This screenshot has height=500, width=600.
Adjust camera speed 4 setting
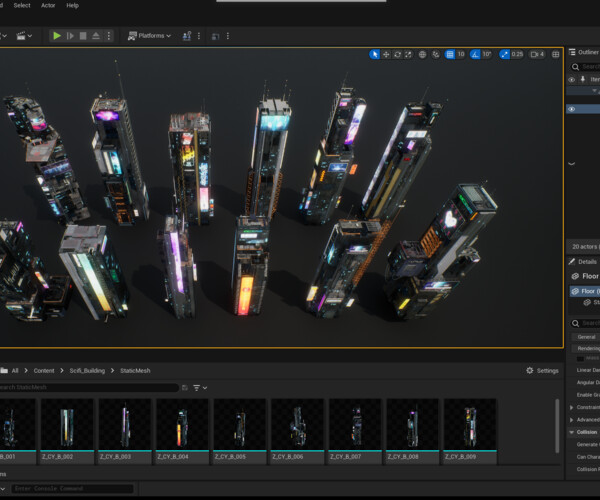tap(537, 54)
